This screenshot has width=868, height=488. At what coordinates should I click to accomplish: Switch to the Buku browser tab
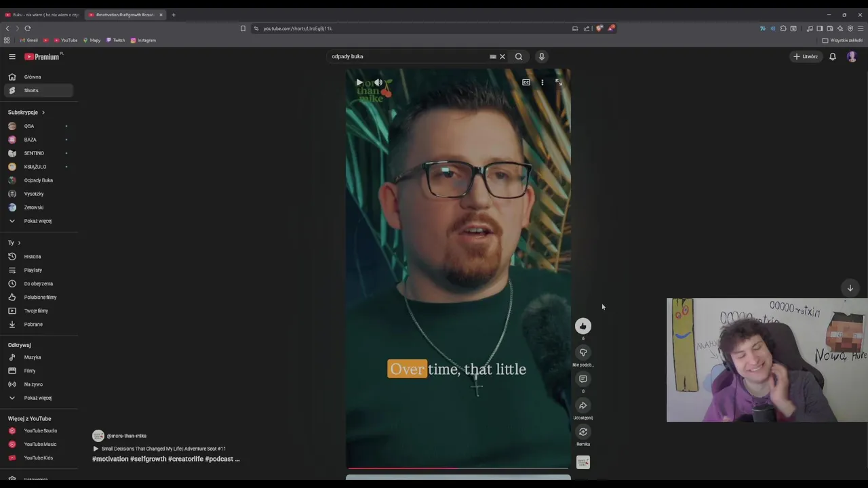click(x=42, y=14)
